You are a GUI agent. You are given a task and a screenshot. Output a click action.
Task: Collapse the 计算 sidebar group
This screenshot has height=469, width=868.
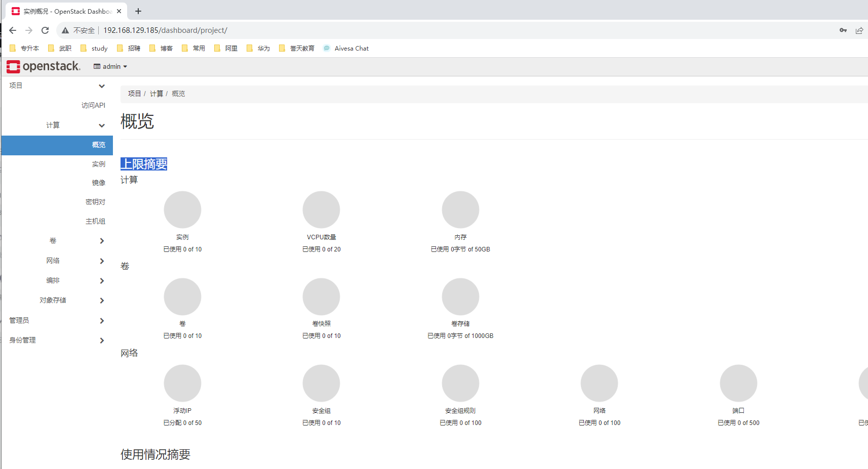57,125
